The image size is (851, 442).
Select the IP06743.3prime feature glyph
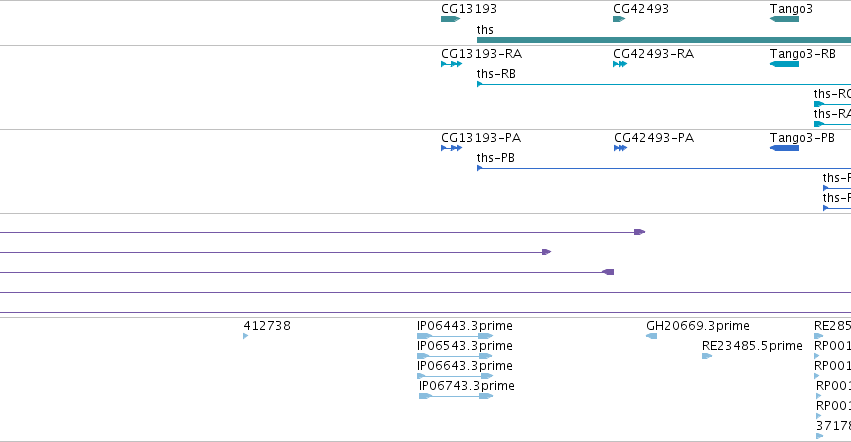click(x=456, y=396)
